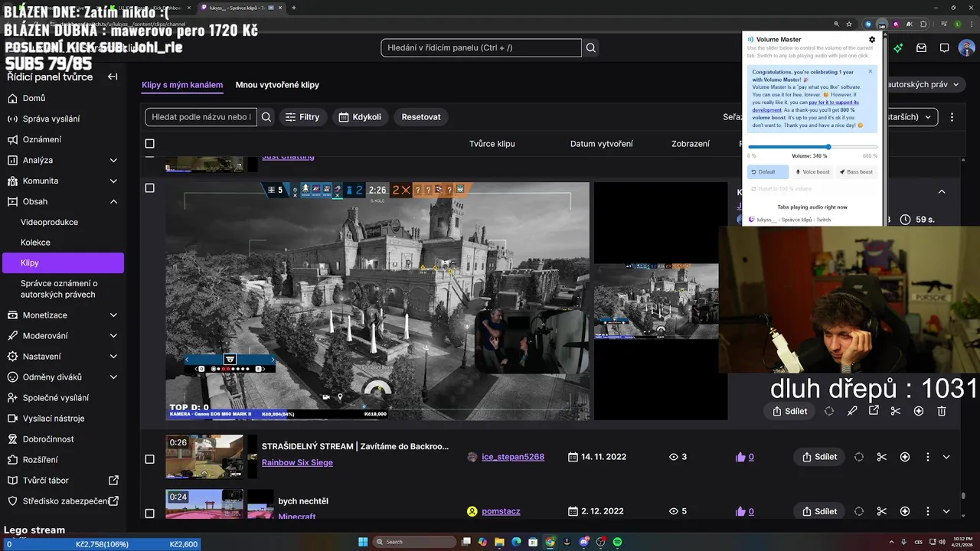Click scissors icon on the bych nechtěl row
Image resolution: width=980 pixels, height=551 pixels.
click(882, 511)
